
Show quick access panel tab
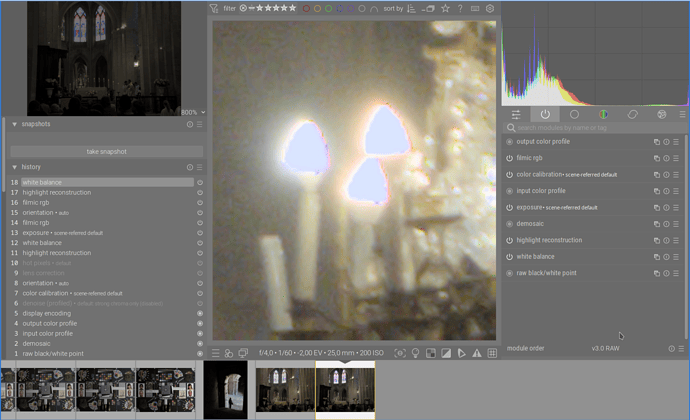pos(516,114)
